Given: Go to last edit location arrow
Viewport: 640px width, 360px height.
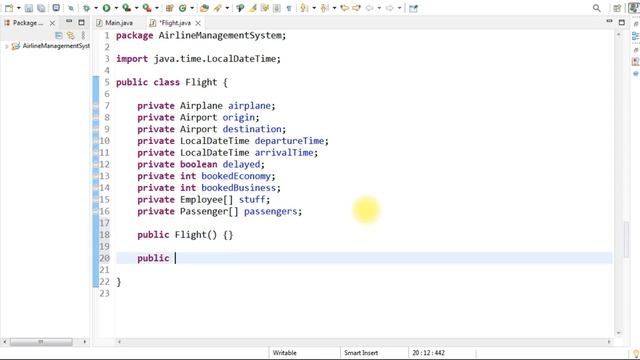Looking at the screenshot, I should click(x=344, y=8).
